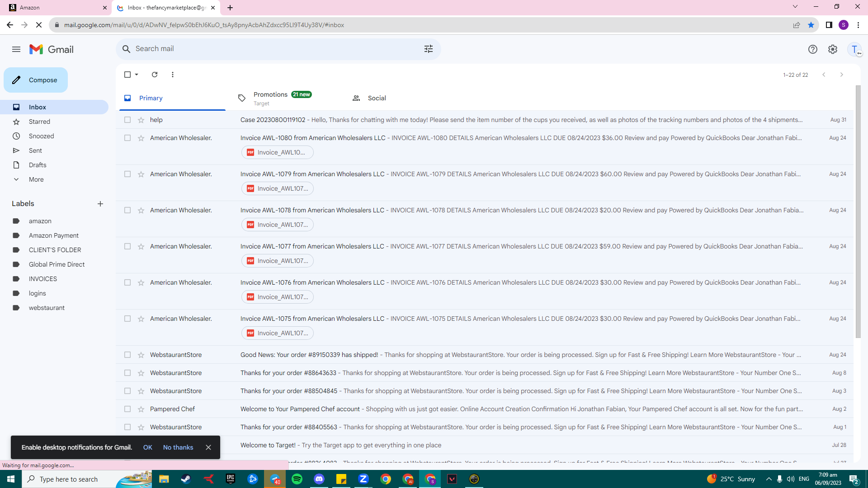Click OK to enable desktop notifications
The image size is (868, 488).
[147, 447]
